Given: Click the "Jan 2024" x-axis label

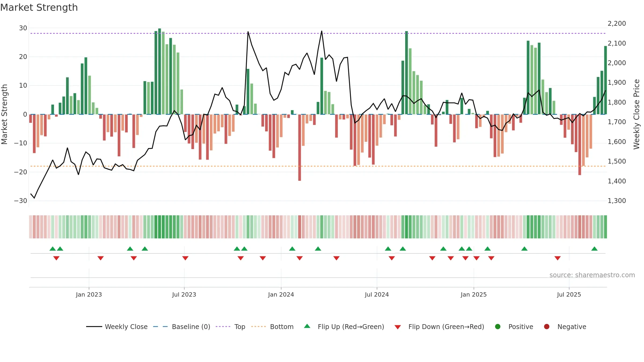Looking at the screenshot, I should [281, 294].
